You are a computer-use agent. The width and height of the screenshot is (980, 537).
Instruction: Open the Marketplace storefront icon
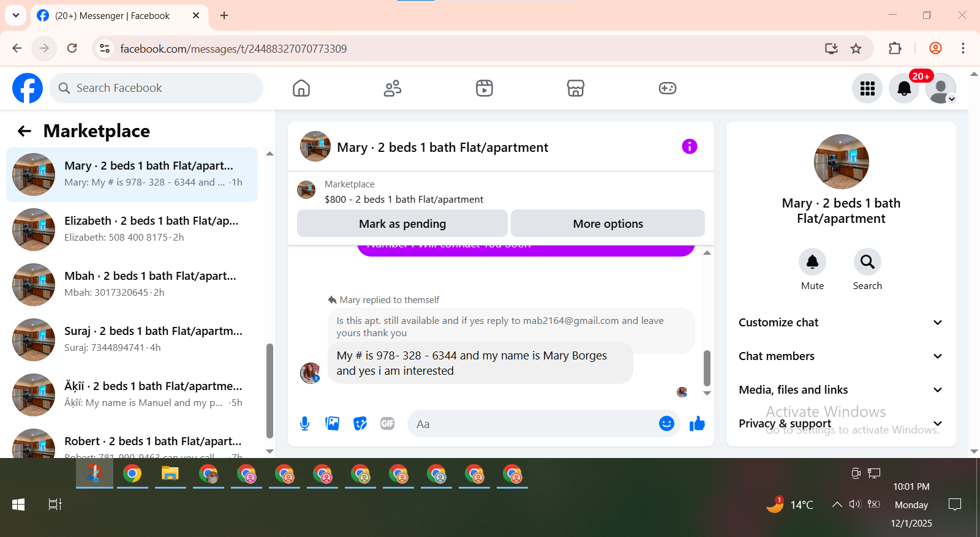[576, 88]
